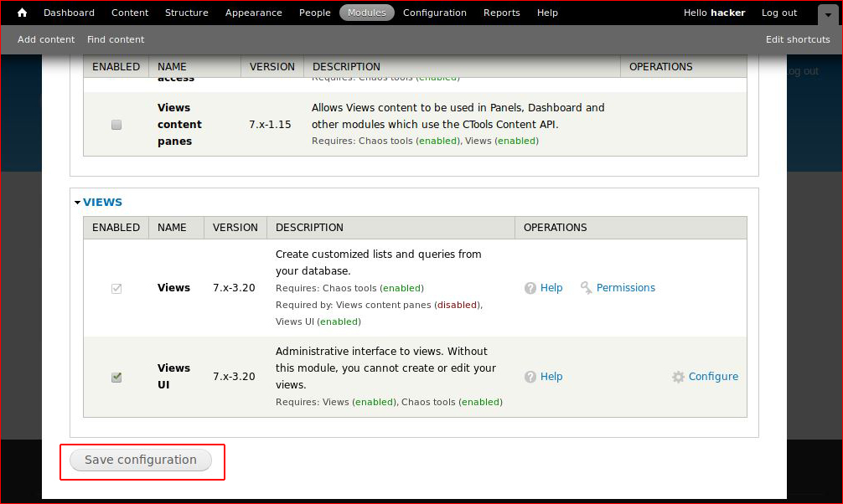The width and height of the screenshot is (843, 504).
Task: Open the People menu item
Action: (314, 13)
